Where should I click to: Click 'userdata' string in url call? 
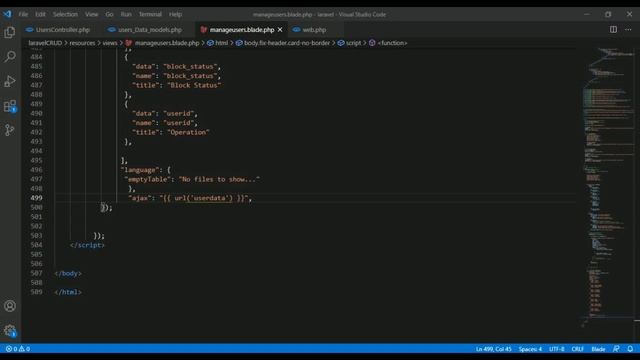click(209, 198)
